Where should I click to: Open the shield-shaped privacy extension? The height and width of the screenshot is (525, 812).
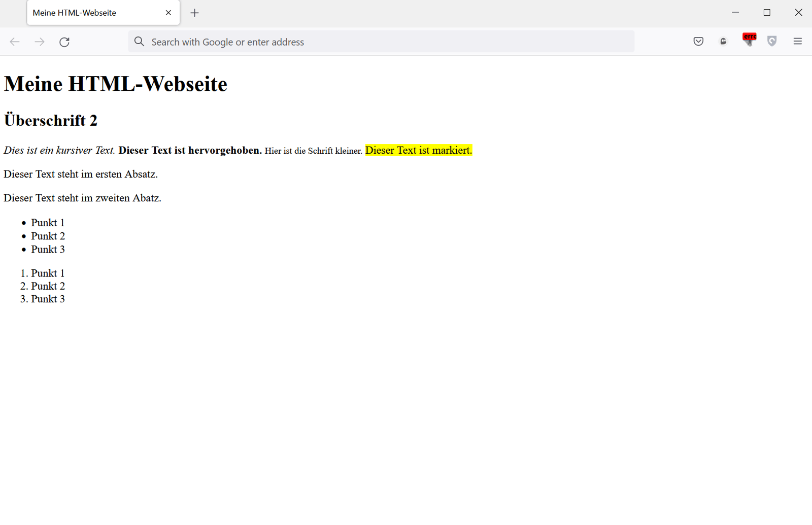coord(772,42)
